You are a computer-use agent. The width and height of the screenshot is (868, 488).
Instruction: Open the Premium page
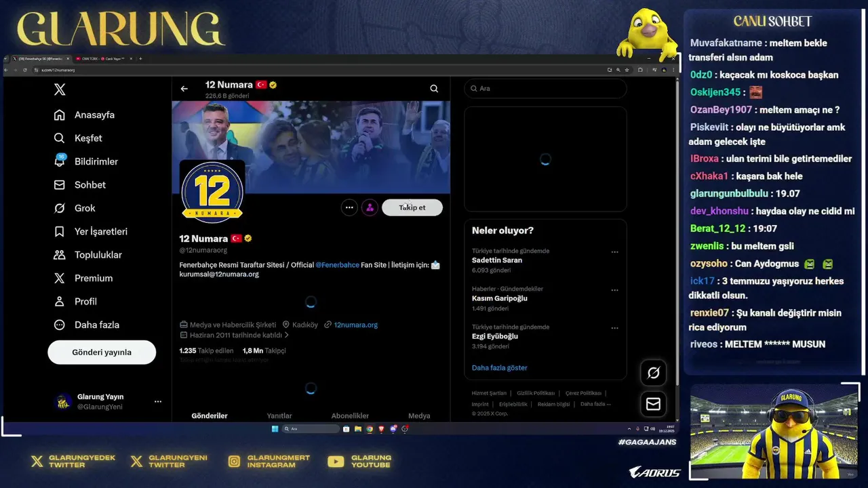click(x=83, y=278)
